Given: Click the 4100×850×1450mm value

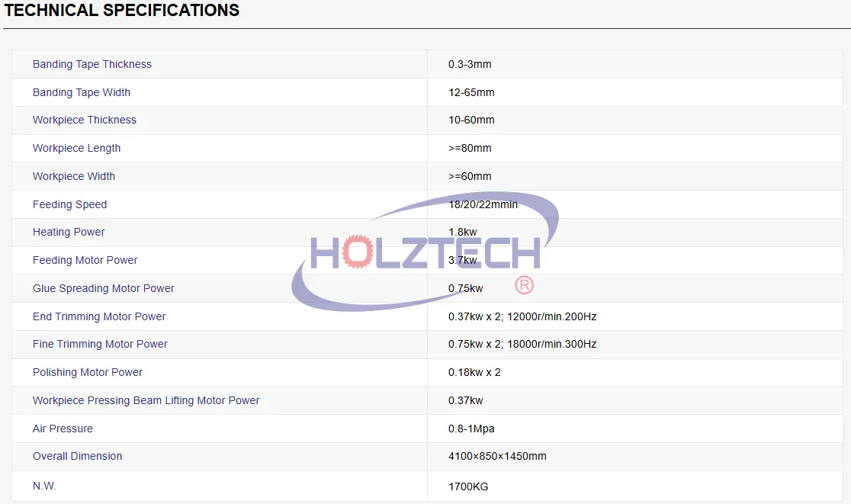Looking at the screenshot, I should point(497,456).
